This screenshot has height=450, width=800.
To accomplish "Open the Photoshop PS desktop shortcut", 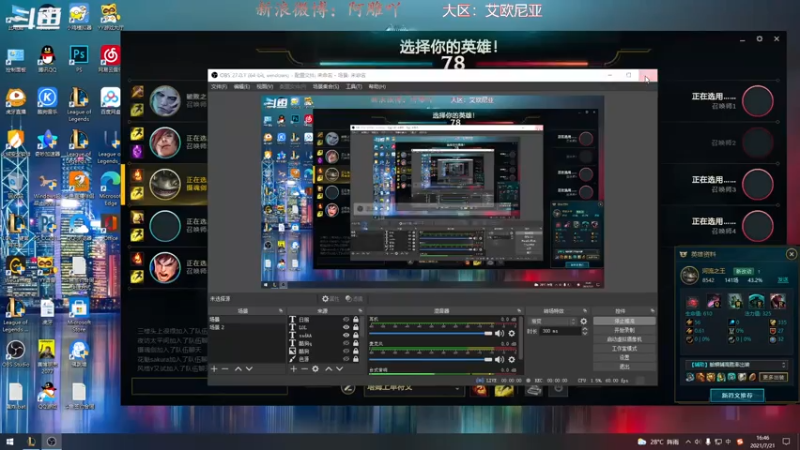I will (79, 58).
